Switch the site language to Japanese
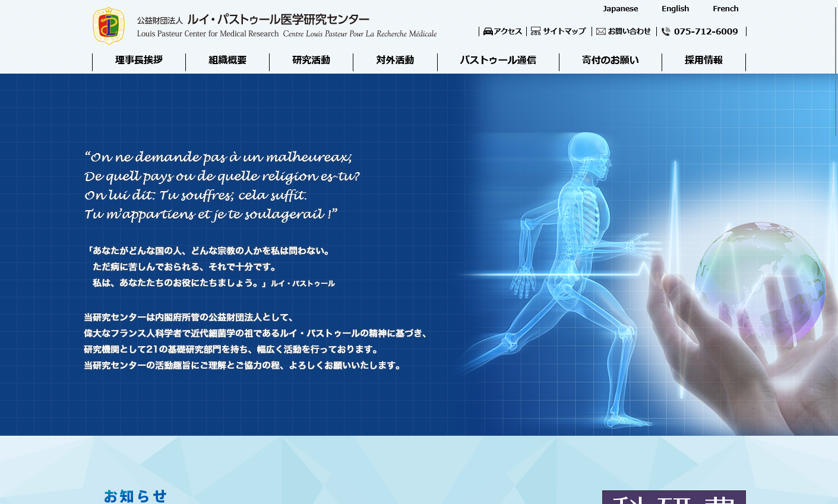 pyautogui.click(x=620, y=9)
